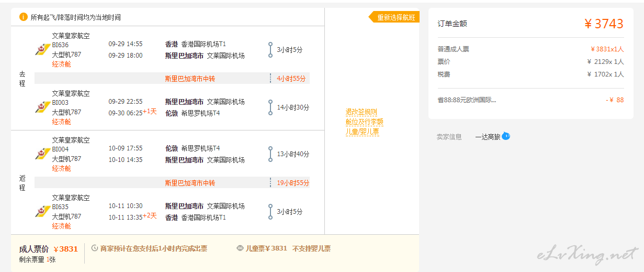Click the 经济舱 cabin class under BI636
Viewport: 644px width, 272px height.
61,64
